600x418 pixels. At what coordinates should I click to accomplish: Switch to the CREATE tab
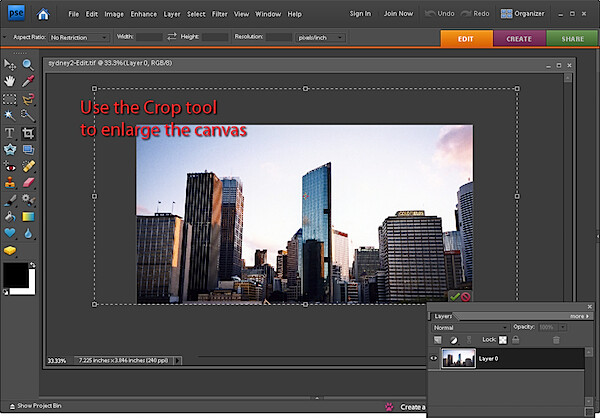(x=519, y=39)
